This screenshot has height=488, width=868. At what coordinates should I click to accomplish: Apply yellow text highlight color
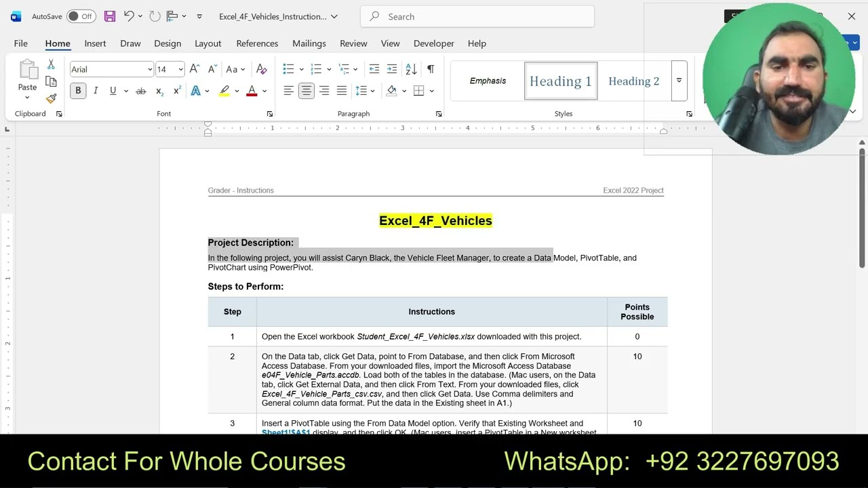pos(224,91)
